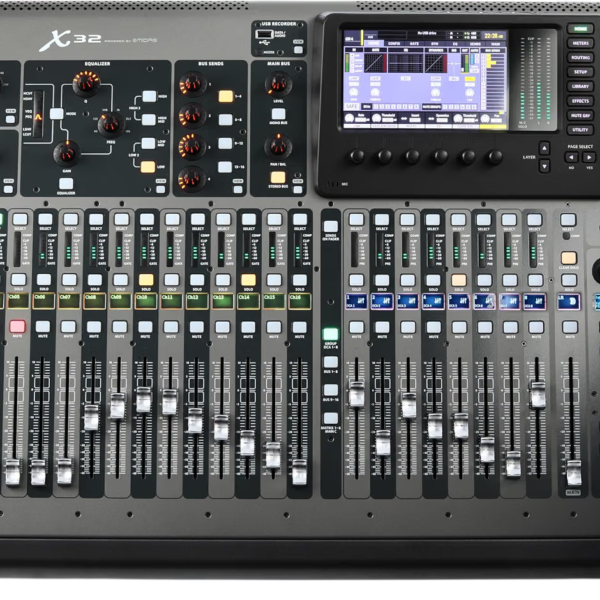Select the lit GROUP DCA 1-8 layer button
Image resolution: width=600 pixels, height=600 pixels.
pos(330,334)
